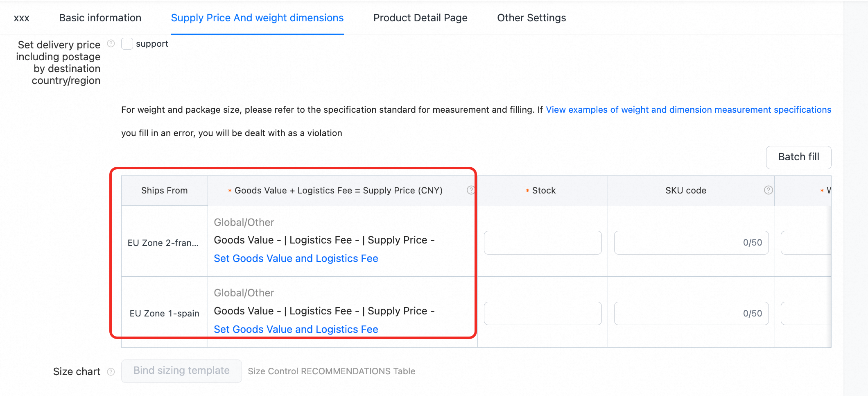868x396 pixels.
Task: Click help icon beside Set delivery price
Action: pos(111,43)
